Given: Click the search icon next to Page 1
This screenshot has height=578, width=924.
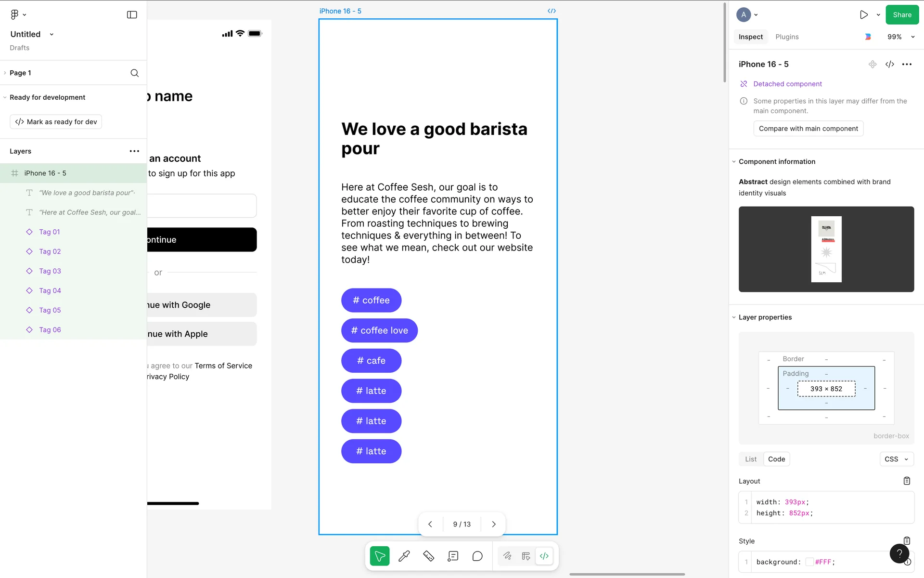Looking at the screenshot, I should coord(135,73).
